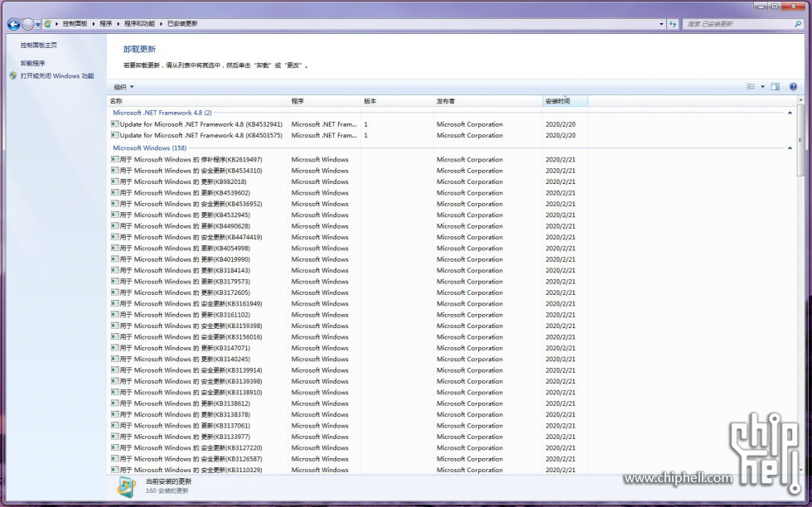Open 打开或关闭 Windows 功能 link

[x=57, y=75]
